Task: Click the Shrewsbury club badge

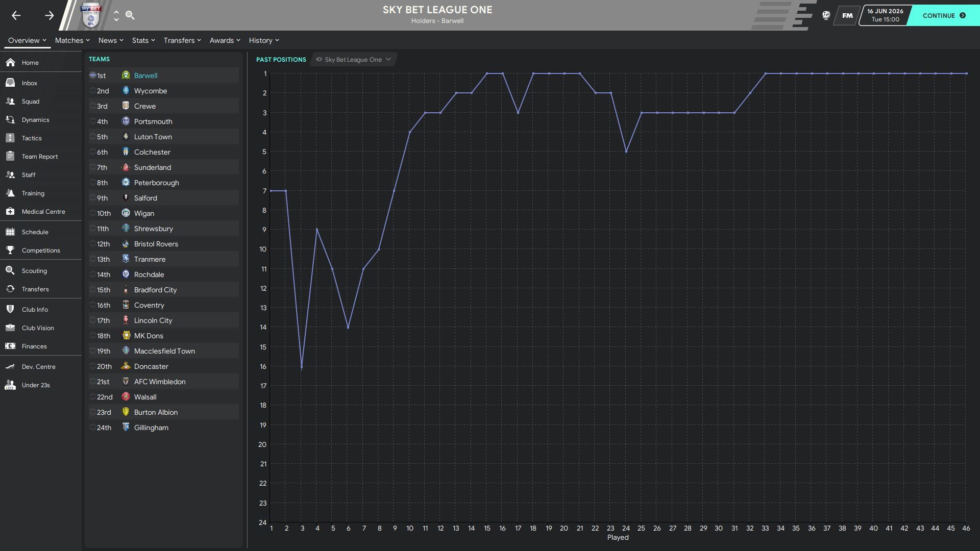Action: [126, 228]
